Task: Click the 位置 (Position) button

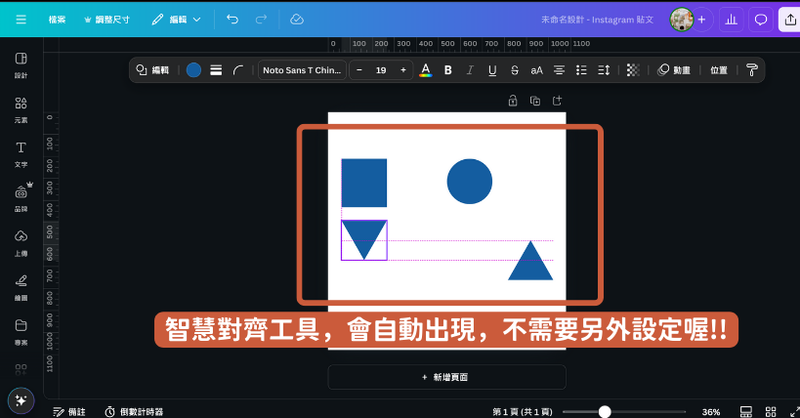Action: point(718,70)
